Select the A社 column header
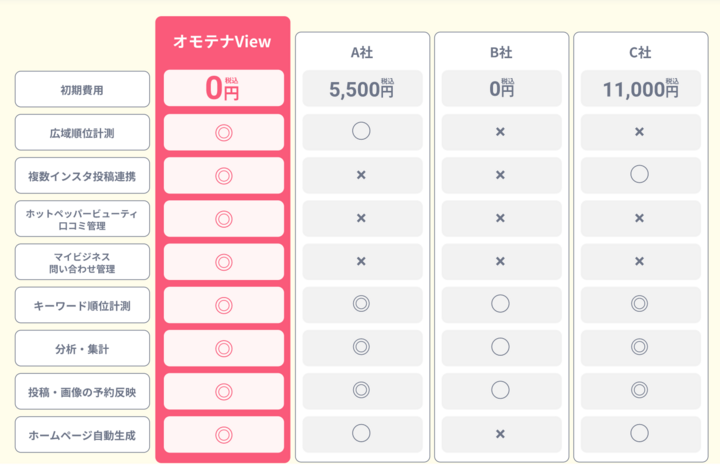Screen dimensions: 720x473 (x=361, y=52)
